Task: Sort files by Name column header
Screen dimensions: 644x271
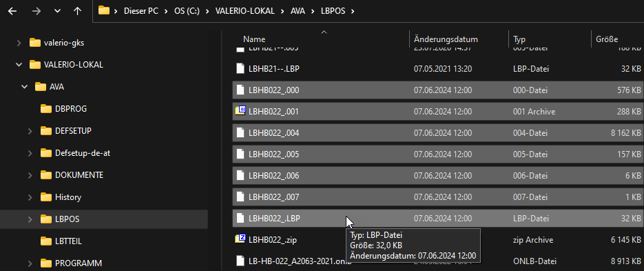Action: (x=254, y=39)
